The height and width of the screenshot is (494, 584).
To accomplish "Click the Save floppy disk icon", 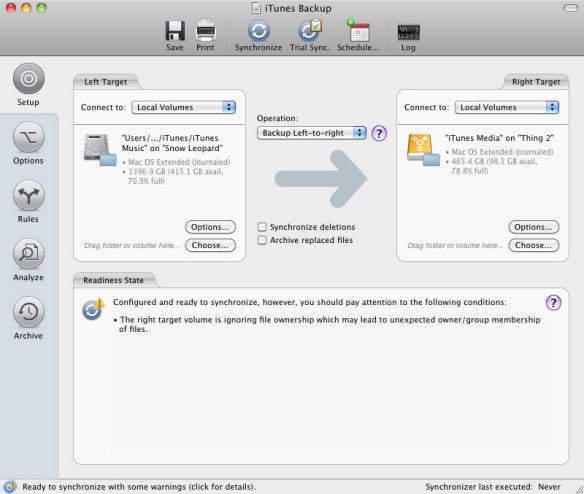I will [175, 31].
